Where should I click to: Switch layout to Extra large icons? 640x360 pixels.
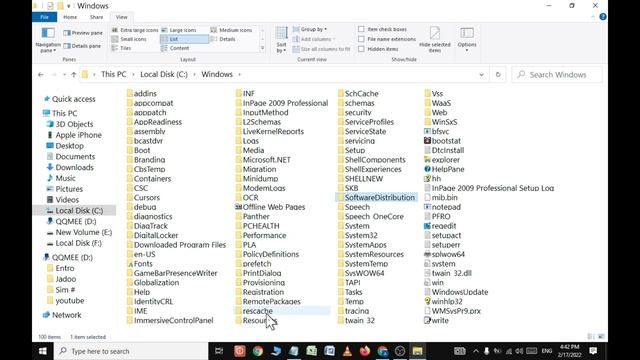pos(135,30)
